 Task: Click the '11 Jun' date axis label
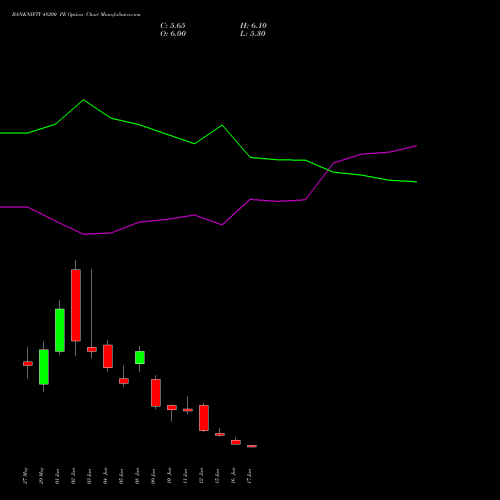(x=186, y=476)
